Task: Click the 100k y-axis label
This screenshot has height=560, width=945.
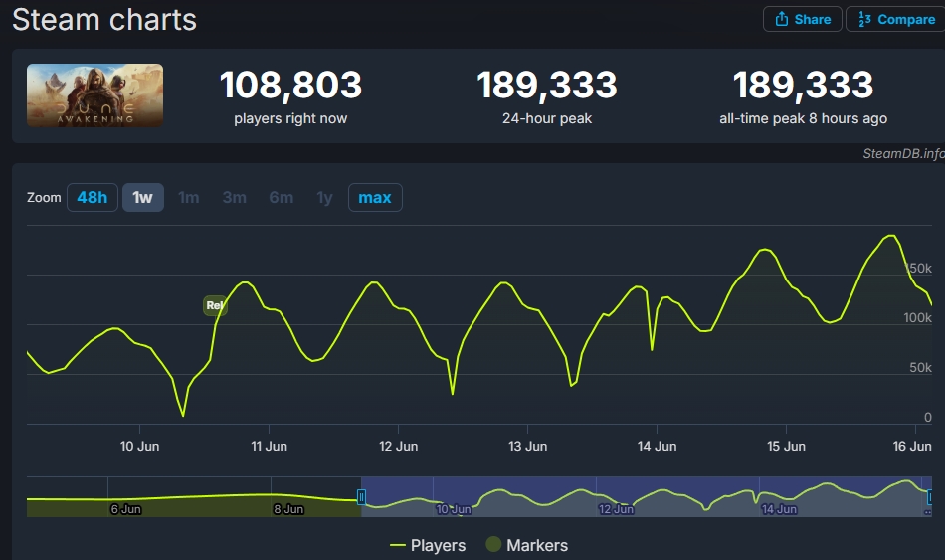Action: 917,317
